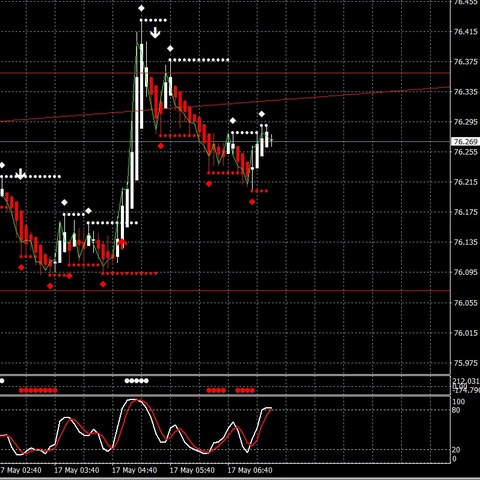
Task: Click the 17 May 05:40 time label
Action: coord(192,470)
